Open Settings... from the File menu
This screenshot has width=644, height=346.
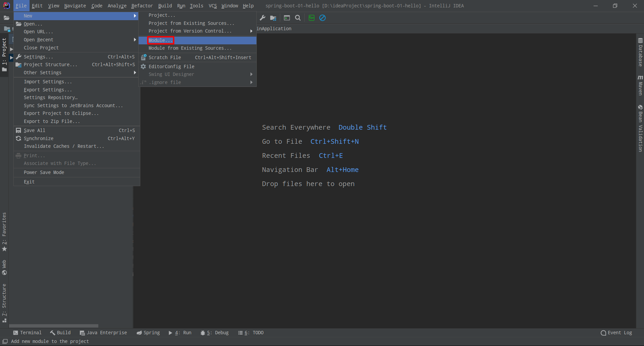pos(76,57)
